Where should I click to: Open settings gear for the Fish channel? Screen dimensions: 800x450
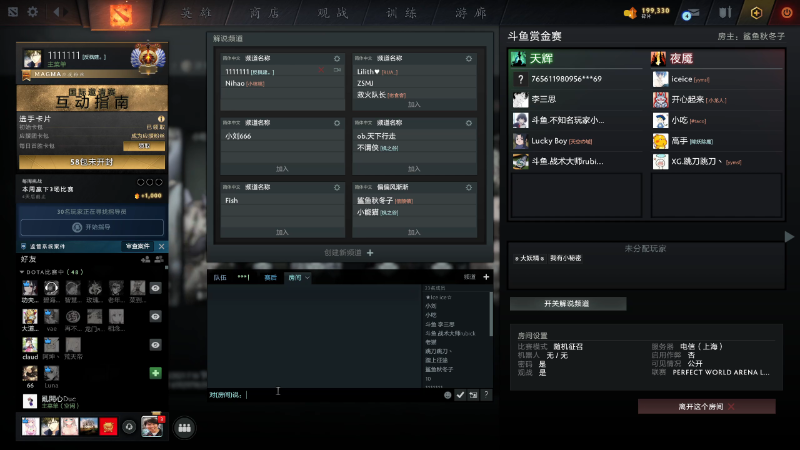pos(337,187)
